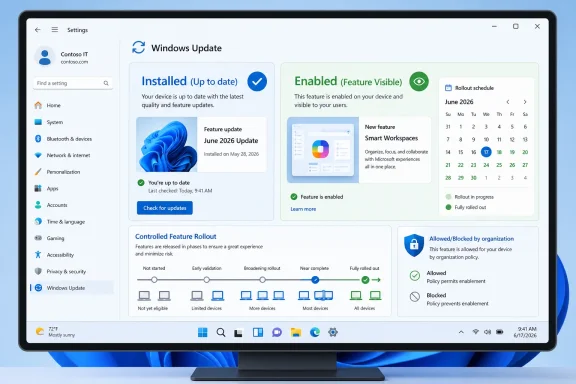Click the Find a setting search box
576x384 pixels.
(x=73, y=83)
